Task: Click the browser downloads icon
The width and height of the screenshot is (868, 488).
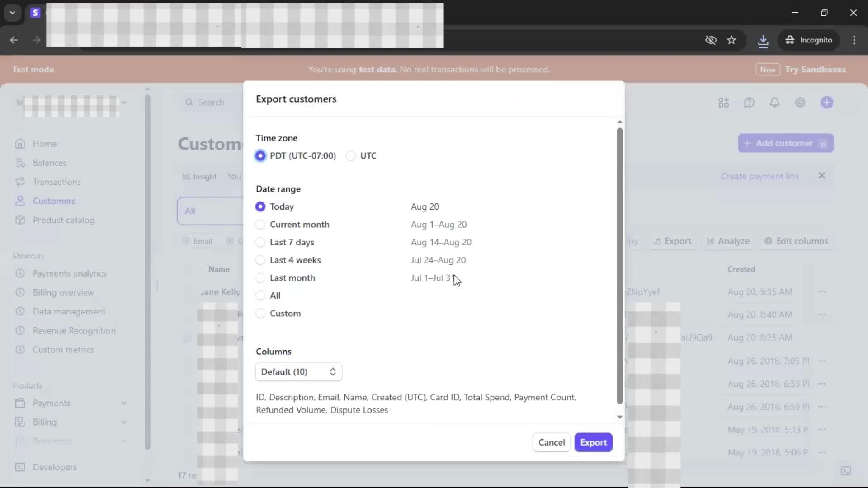Action: (763, 40)
